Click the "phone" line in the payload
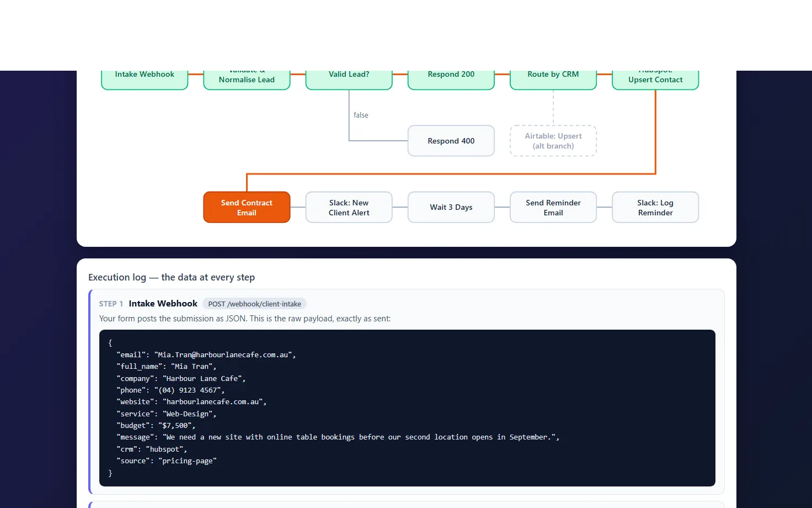Screen dimensions: 812x508 coord(170,390)
